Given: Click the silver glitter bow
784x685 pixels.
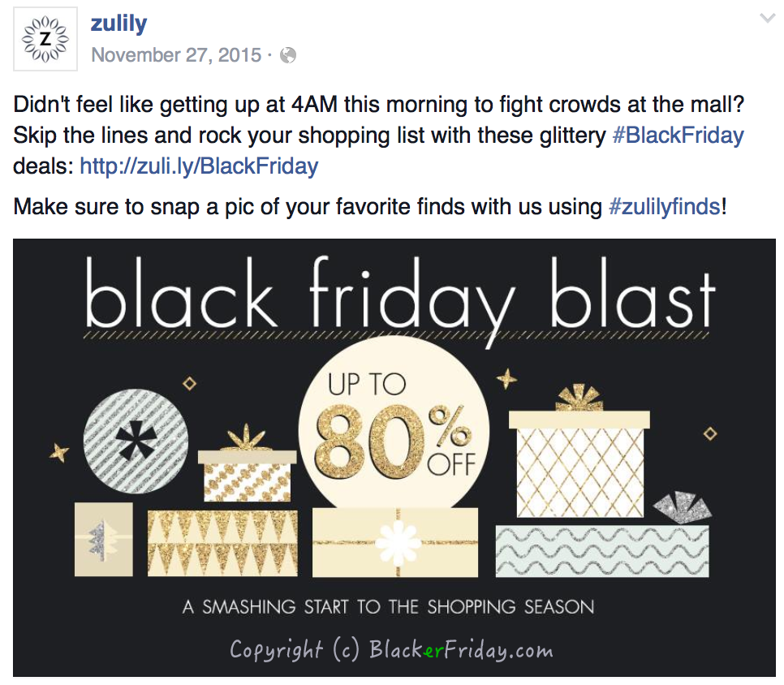Looking at the screenshot, I should coord(683,507).
